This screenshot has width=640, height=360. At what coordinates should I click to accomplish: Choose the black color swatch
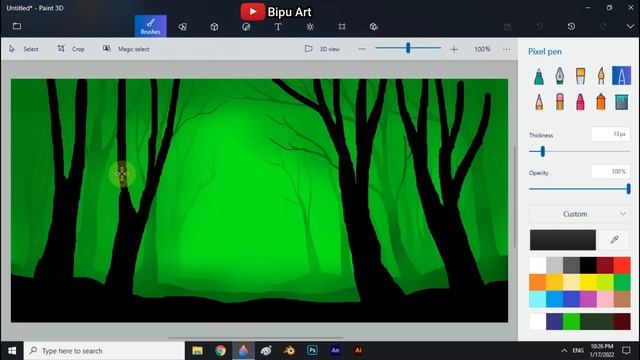point(588,265)
